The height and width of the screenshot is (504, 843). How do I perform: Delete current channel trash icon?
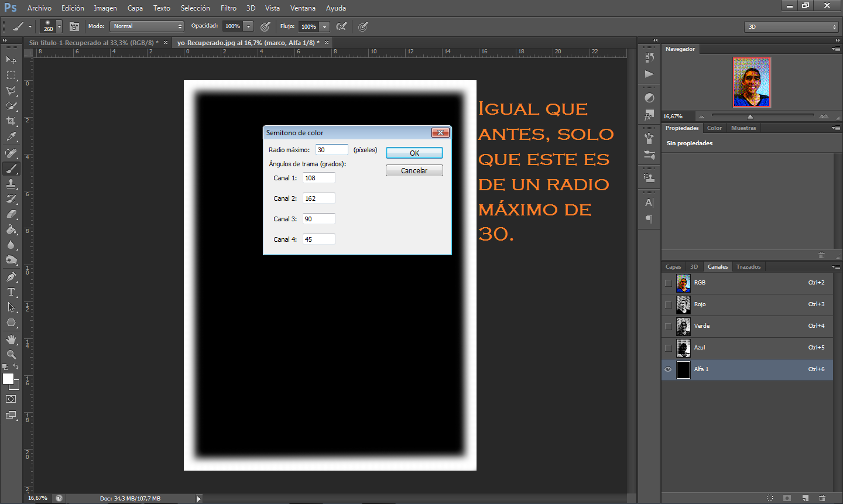point(822,498)
